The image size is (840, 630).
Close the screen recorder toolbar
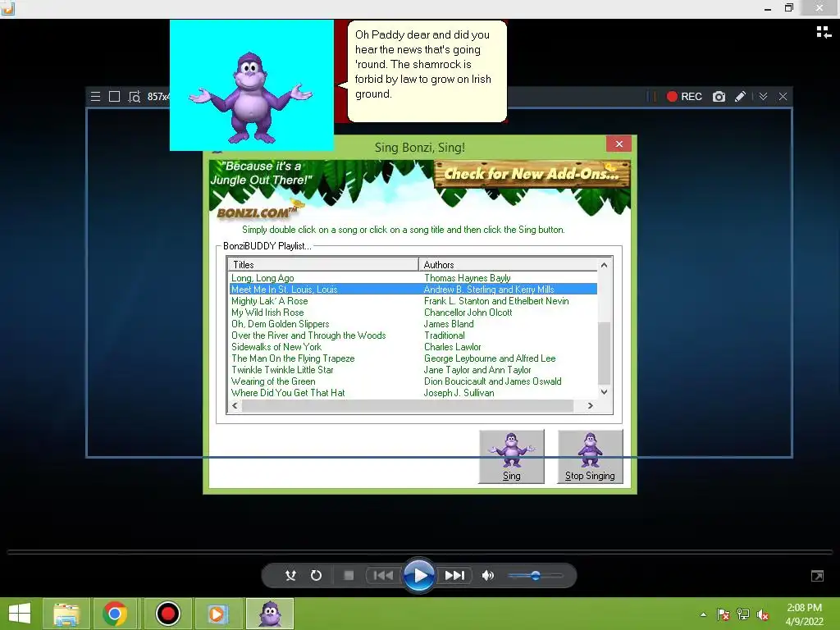pyautogui.click(x=783, y=97)
